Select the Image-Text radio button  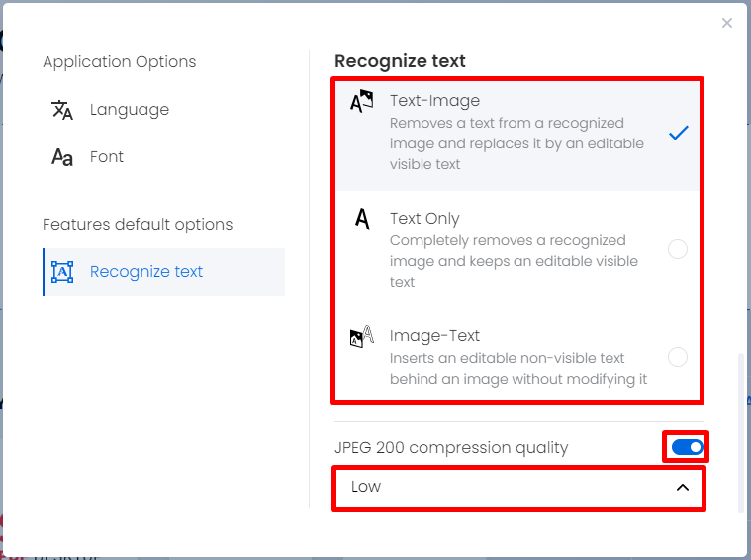click(678, 357)
